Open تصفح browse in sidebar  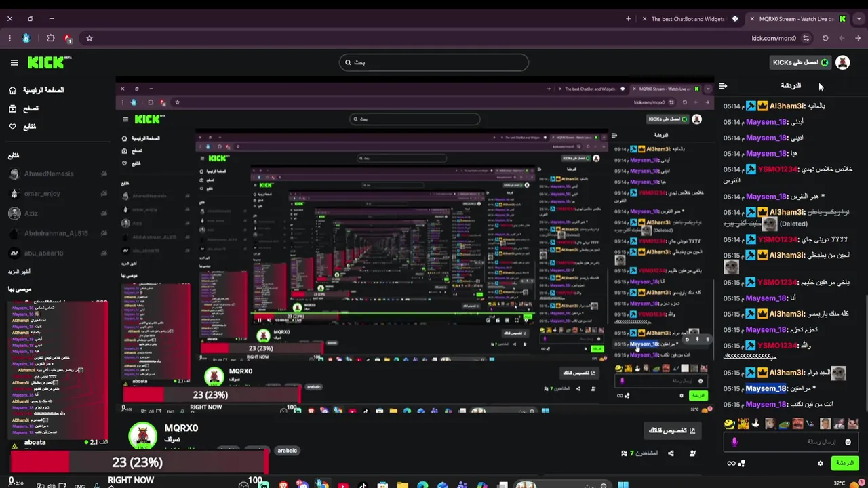click(24, 108)
